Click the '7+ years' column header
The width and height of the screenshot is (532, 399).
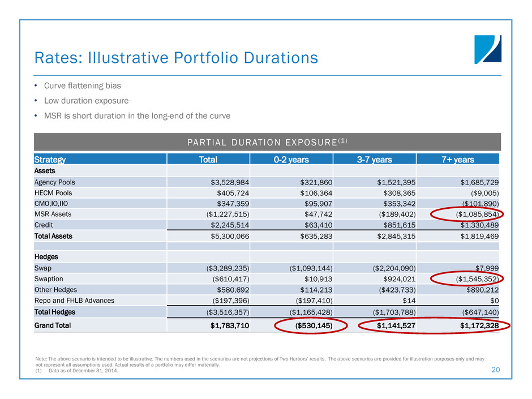tap(457, 159)
